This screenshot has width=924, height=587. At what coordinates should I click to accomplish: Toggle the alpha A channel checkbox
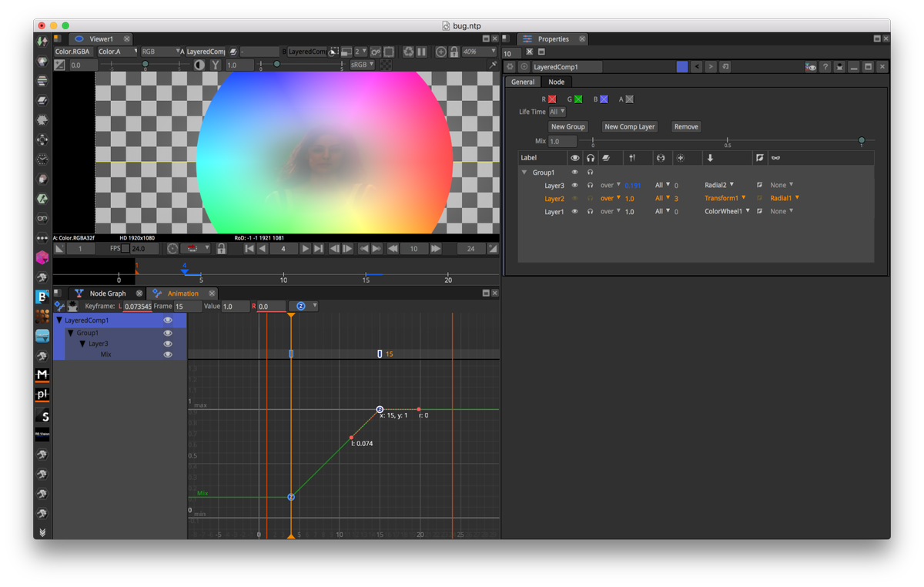pyautogui.click(x=628, y=99)
